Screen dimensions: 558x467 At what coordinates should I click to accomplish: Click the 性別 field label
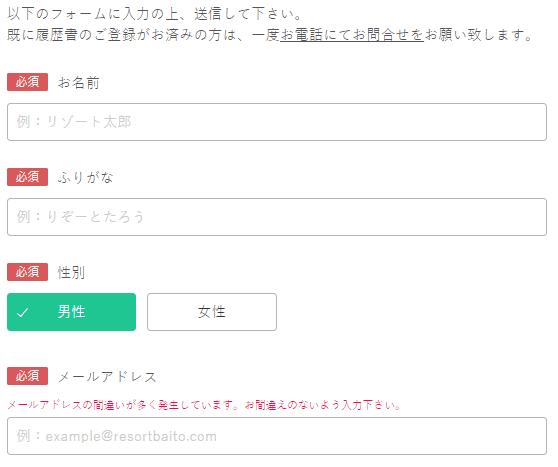(72, 272)
